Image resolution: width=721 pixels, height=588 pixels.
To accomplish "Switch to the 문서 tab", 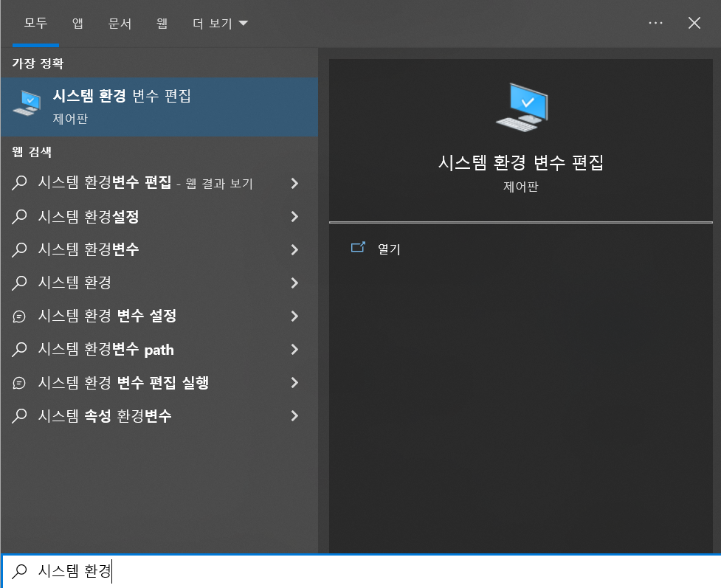I will coord(120,23).
